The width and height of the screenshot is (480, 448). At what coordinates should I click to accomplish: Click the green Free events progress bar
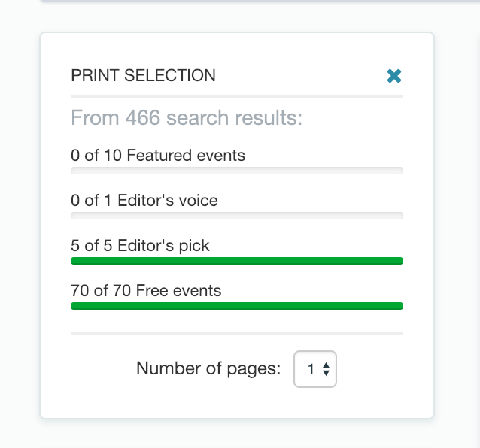pyautogui.click(x=237, y=306)
